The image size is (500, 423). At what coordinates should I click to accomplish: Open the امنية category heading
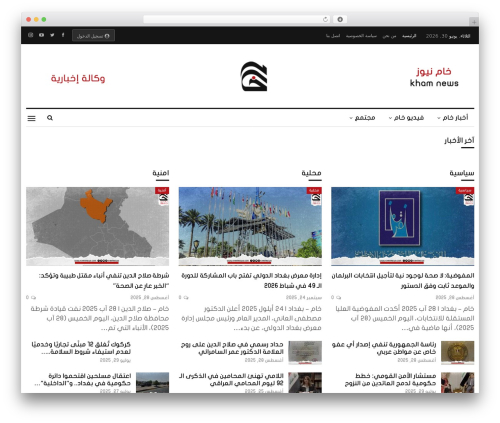[x=161, y=173]
